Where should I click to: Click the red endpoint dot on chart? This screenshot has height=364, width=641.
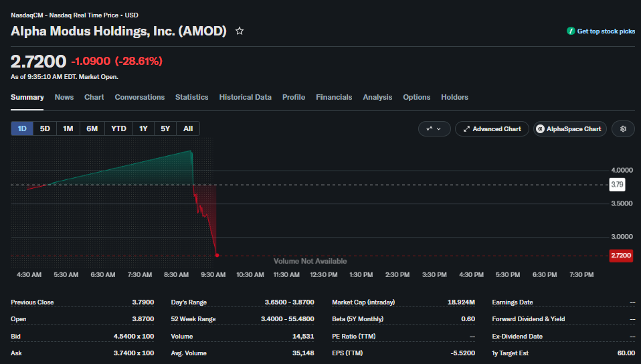217,255
